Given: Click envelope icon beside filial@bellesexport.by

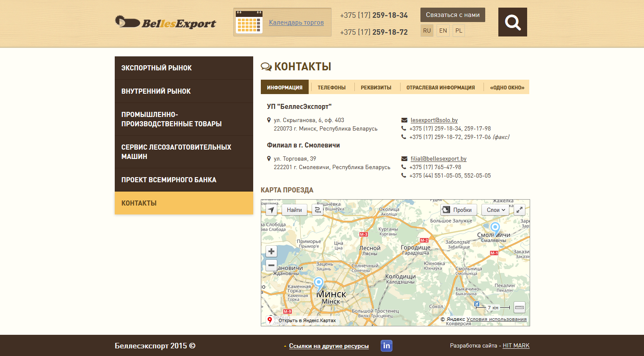Looking at the screenshot, I should click(404, 159).
